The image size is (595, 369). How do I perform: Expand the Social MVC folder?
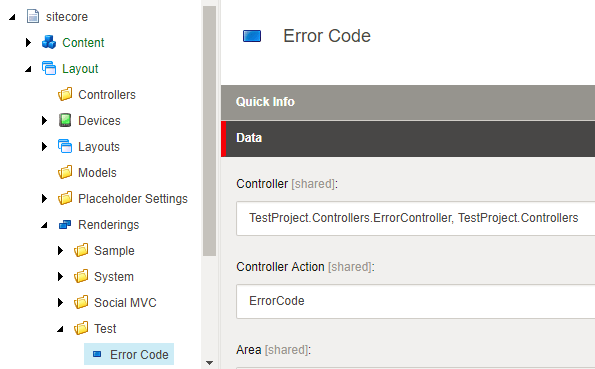click(60, 303)
